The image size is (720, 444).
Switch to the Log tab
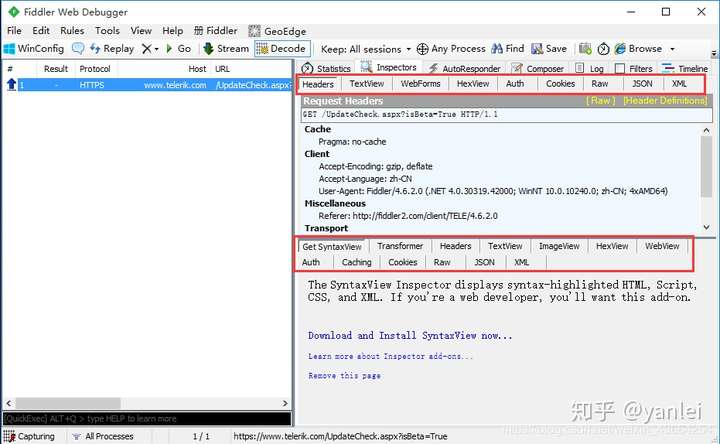pyautogui.click(x=590, y=68)
